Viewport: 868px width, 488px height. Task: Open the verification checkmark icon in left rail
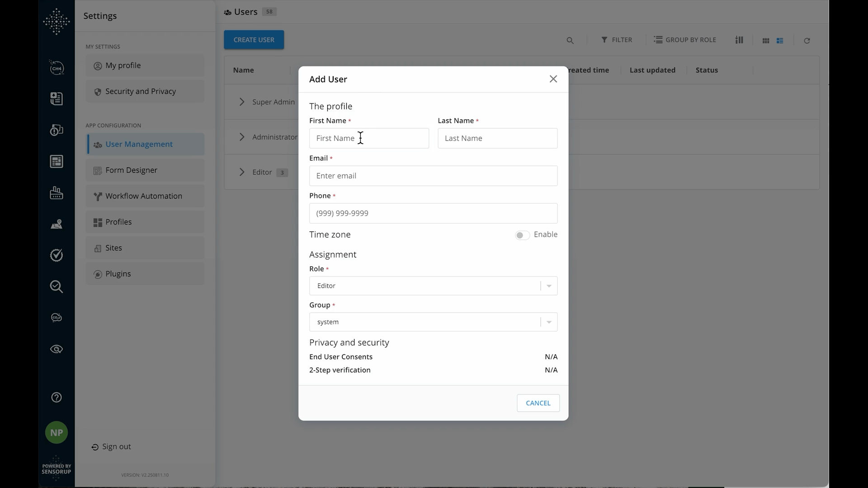[x=56, y=255]
